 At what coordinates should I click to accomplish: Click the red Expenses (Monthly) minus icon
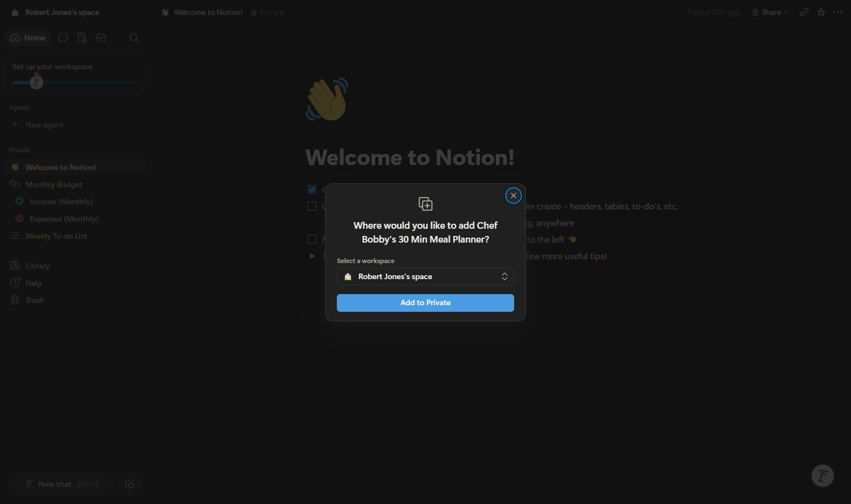pos(19,219)
